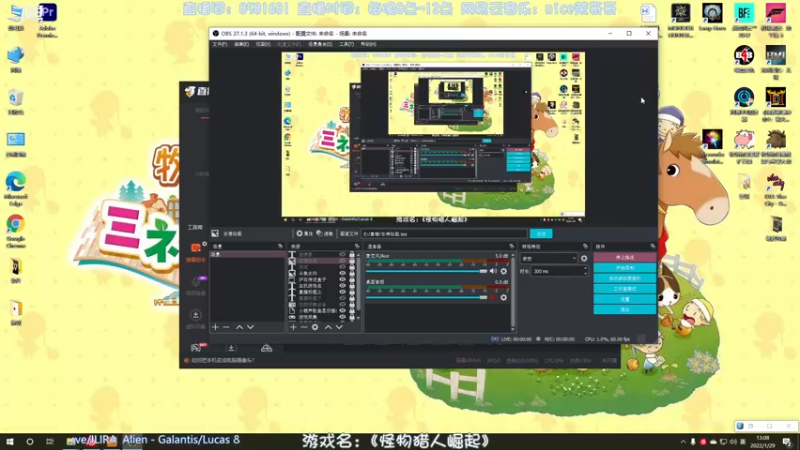The image size is (800, 450).
Task: Open 视图(V) menu in OBS
Action: click(263, 44)
